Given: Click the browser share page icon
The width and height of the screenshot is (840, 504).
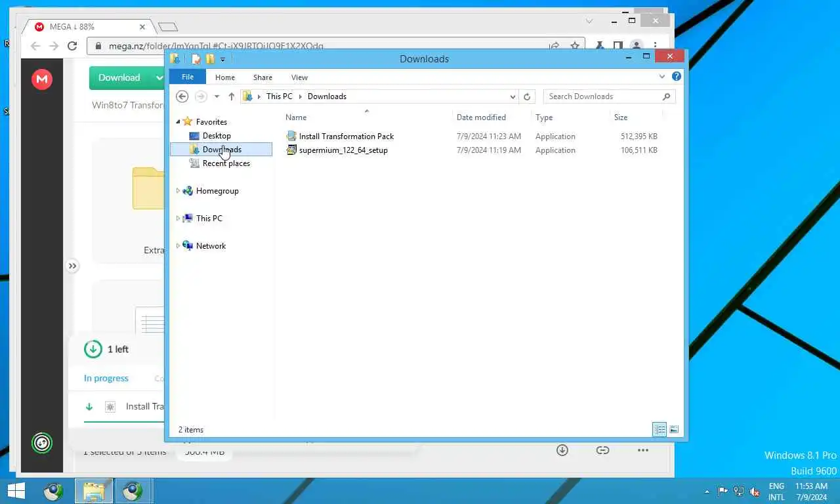Looking at the screenshot, I should [x=555, y=46].
